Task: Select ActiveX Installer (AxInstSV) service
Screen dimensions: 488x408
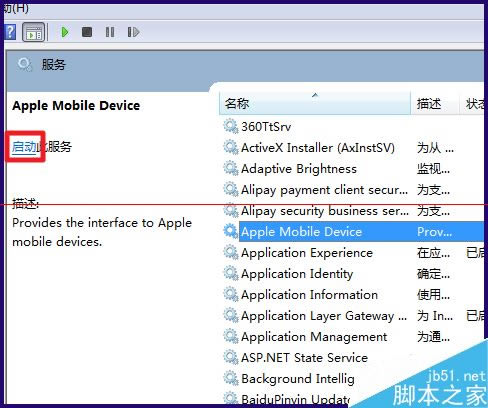Action: pos(353,148)
